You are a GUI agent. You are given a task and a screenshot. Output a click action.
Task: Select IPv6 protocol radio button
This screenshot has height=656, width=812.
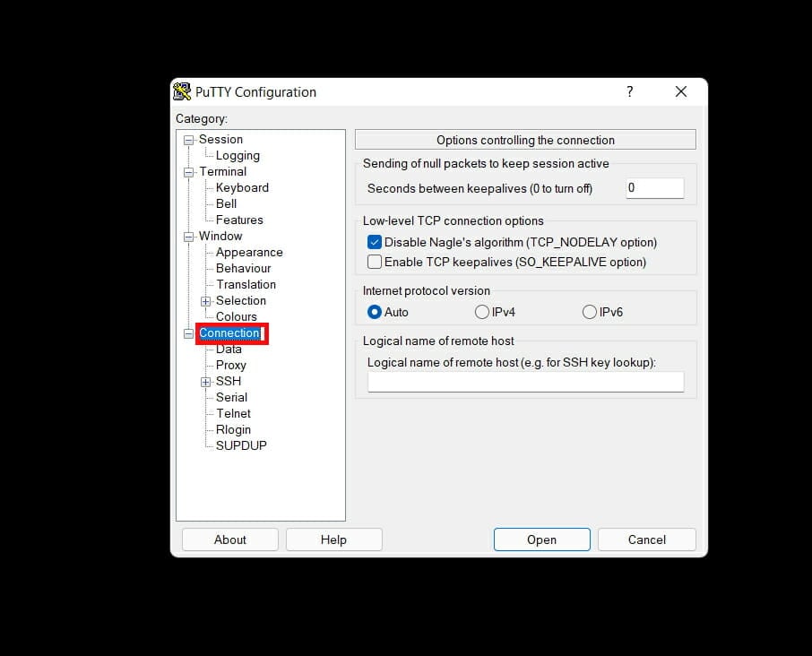[590, 312]
